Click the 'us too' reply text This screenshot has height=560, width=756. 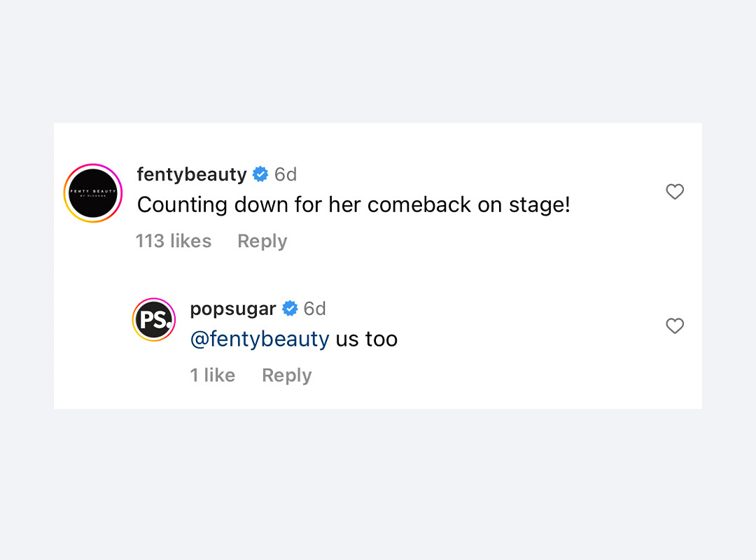pos(366,339)
